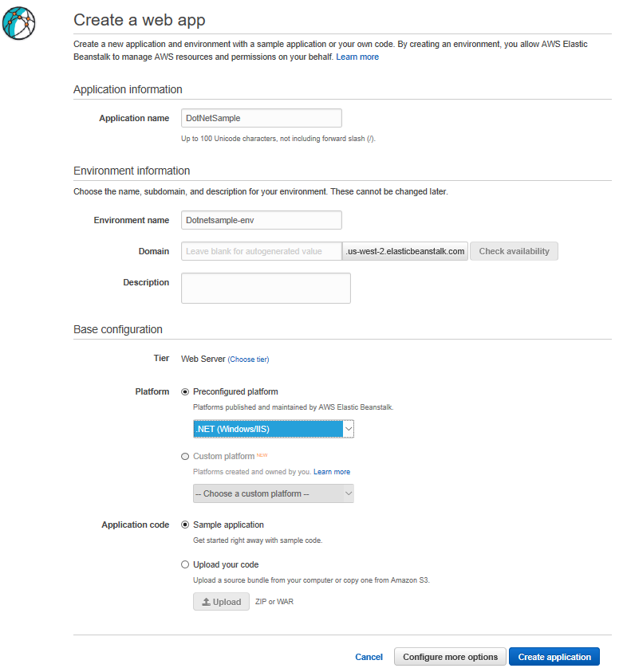Select the Preconfigured platform radio button
This screenshot has width=619, height=672.
click(184, 391)
